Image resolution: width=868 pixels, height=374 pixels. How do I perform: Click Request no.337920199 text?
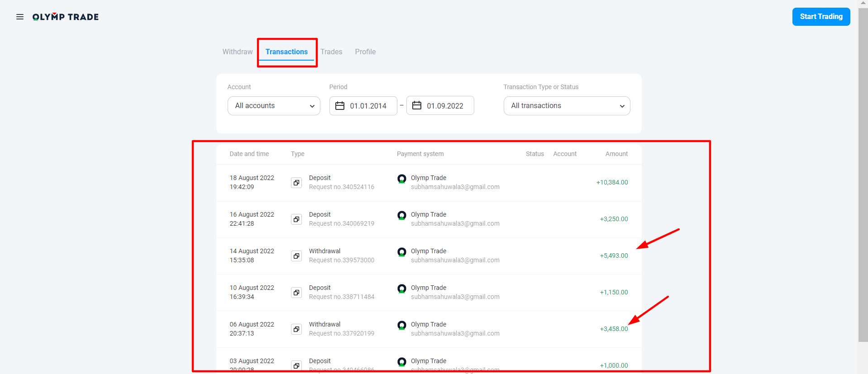click(x=342, y=333)
